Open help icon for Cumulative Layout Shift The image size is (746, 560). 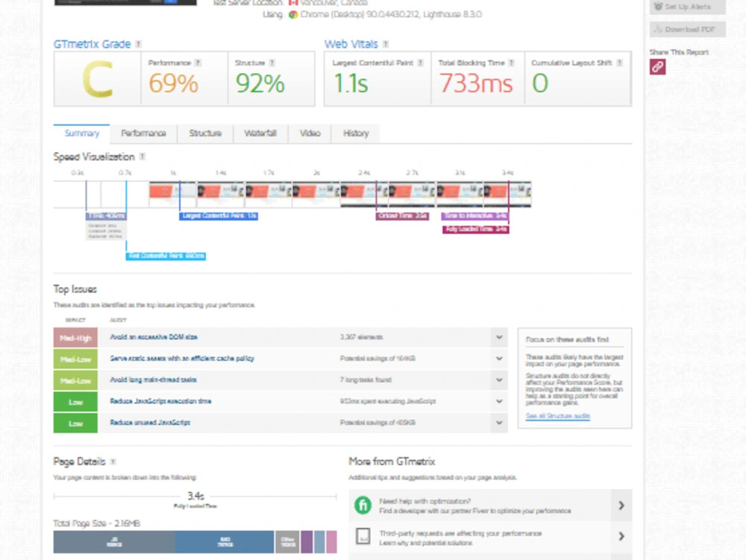point(619,63)
